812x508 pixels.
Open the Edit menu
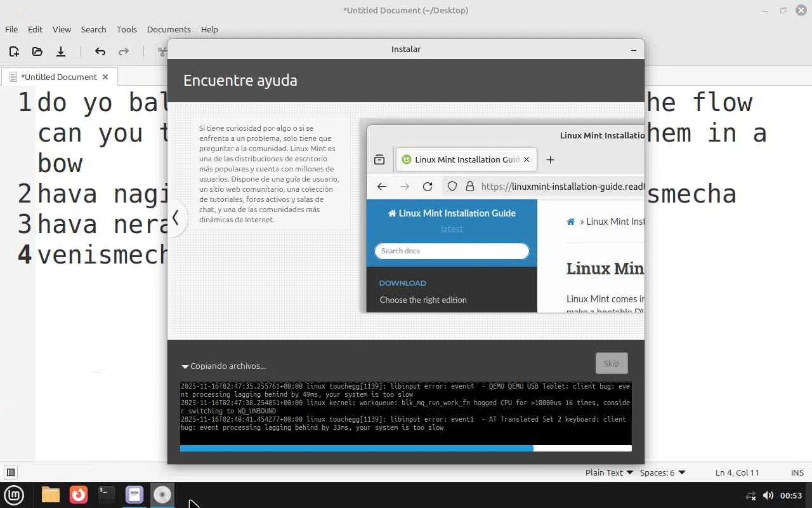tap(35, 29)
